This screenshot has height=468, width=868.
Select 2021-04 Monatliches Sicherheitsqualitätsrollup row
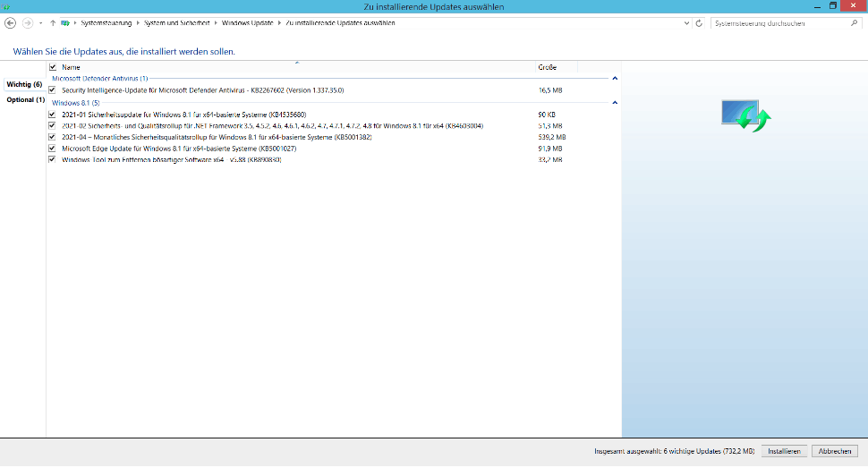(x=217, y=137)
